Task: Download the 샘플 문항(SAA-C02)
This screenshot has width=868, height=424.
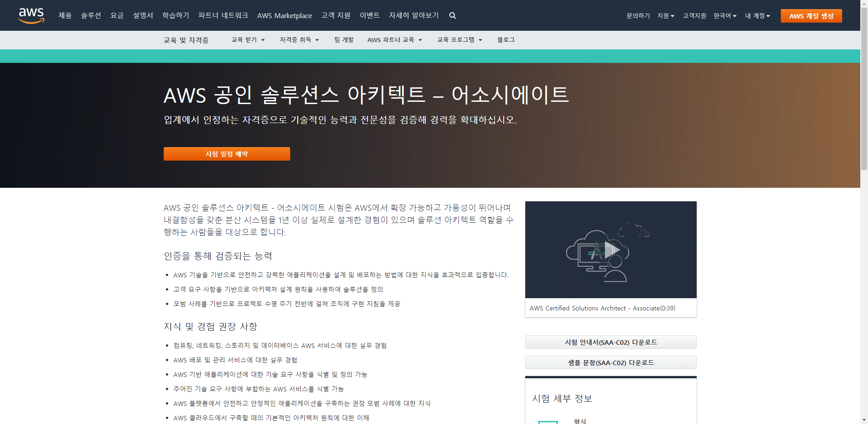Action: tap(611, 362)
